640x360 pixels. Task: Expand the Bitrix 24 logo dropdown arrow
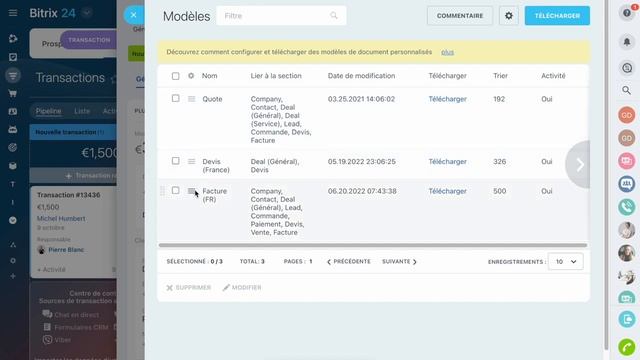click(87, 13)
